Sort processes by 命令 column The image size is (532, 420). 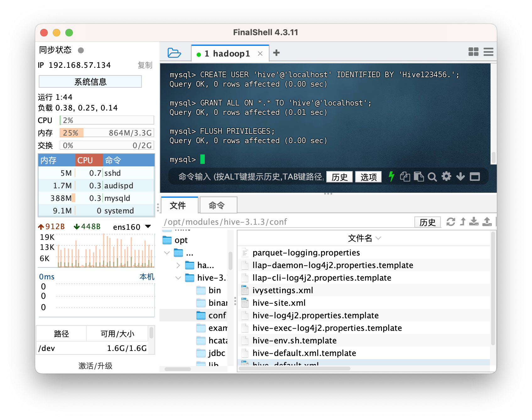[x=129, y=160]
